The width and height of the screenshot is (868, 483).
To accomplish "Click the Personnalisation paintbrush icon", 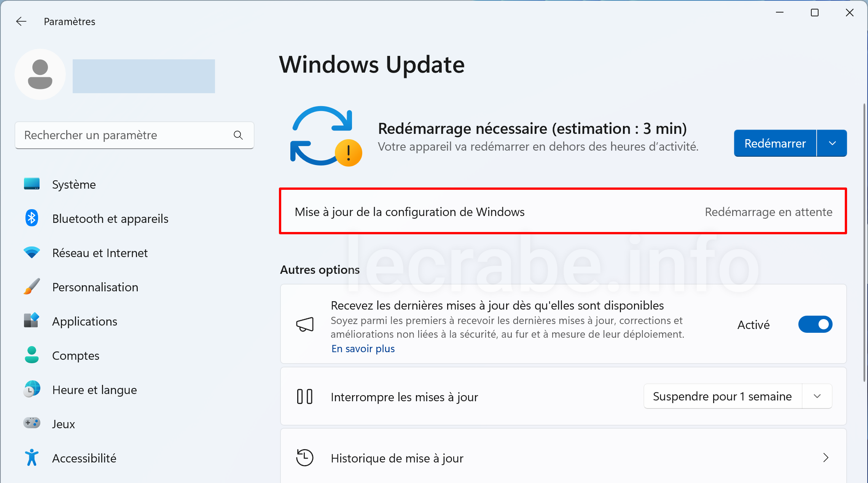I will [32, 287].
